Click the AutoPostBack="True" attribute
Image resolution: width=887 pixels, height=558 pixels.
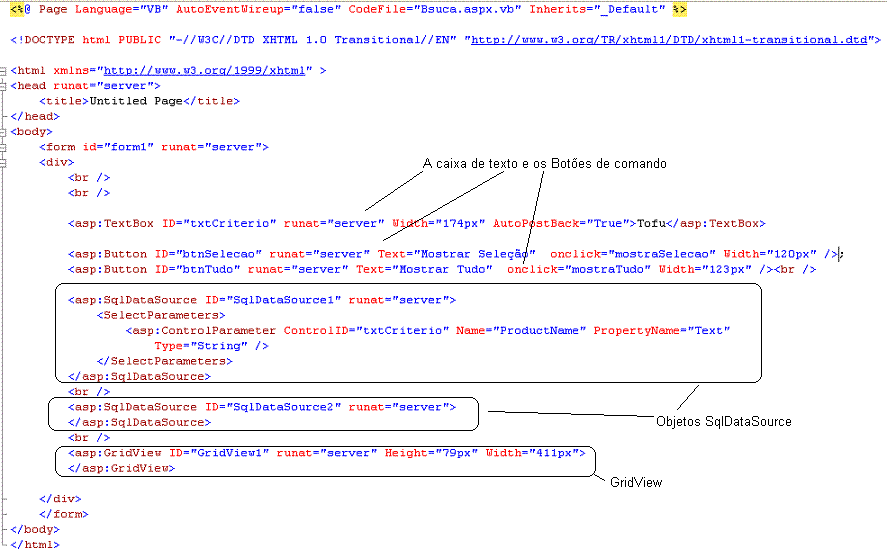pyautogui.click(x=561, y=223)
